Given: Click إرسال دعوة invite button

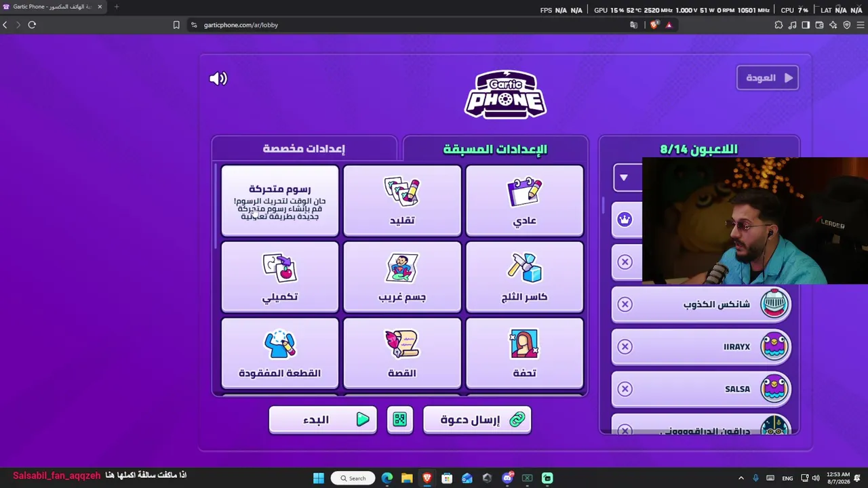Looking at the screenshot, I should pos(477,420).
